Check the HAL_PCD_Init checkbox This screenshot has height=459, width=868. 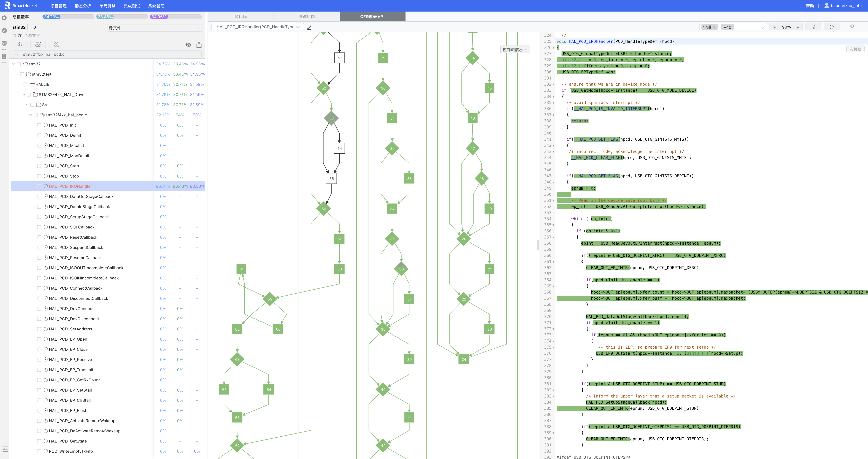coord(39,125)
